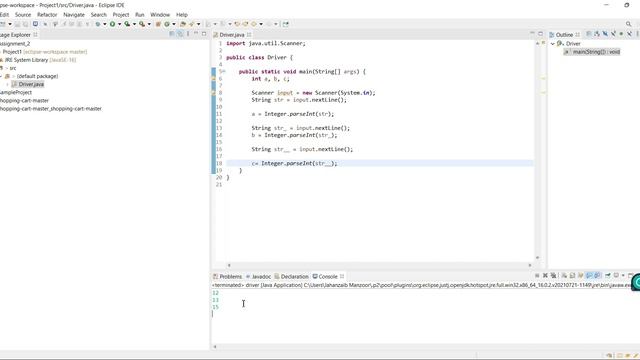Toggle Hide Static Members in Outline
The height and width of the screenshot is (360, 640).
(613, 34)
